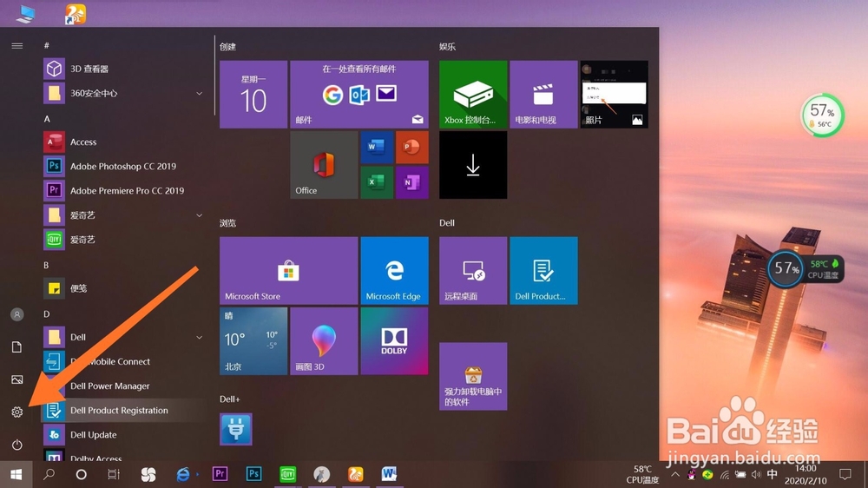Open the Dolby tile
This screenshot has height=488, width=868.
pos(395,341)
